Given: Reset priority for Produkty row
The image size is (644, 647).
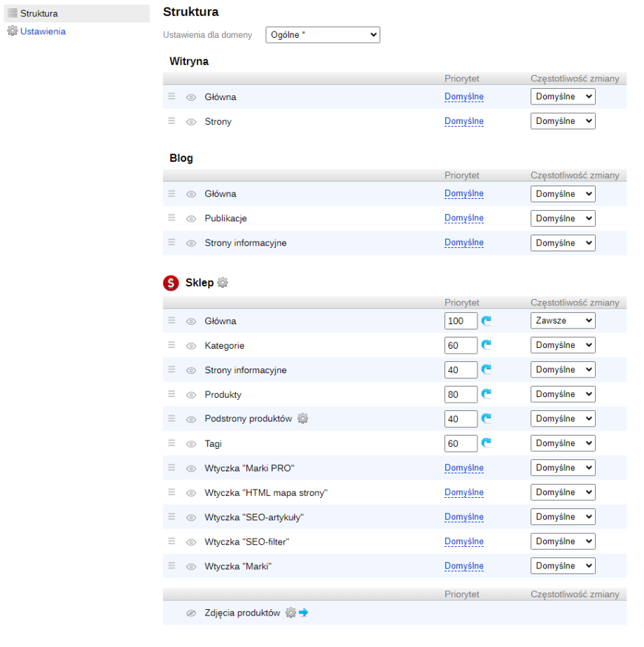Looking at the screenshot, I should 486,394.
